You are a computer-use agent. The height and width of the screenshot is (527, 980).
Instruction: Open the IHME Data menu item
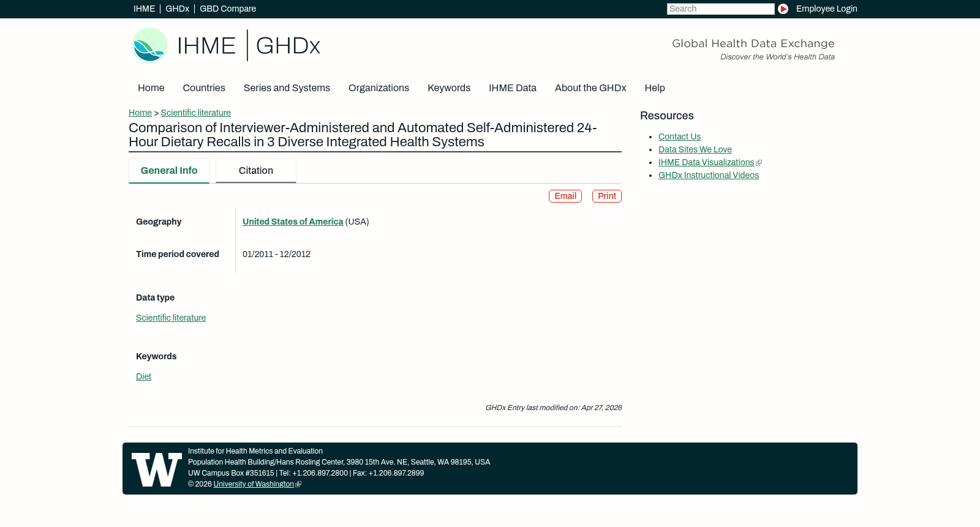tap(513, 88)
